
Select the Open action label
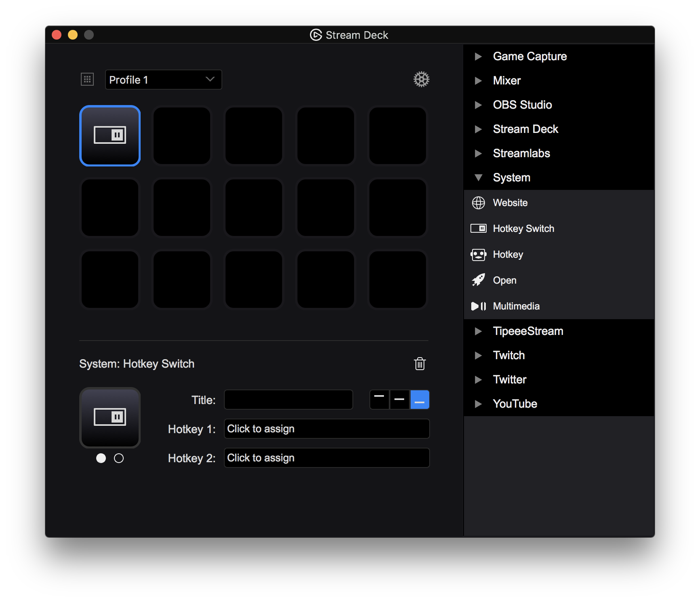click(505, 280)
